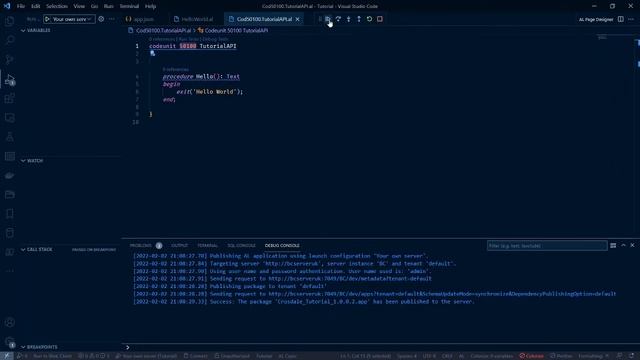Click the remote indicator in status bar
Image resolution: width=640 pixels, height=360 pixels.
pos(7,356)
